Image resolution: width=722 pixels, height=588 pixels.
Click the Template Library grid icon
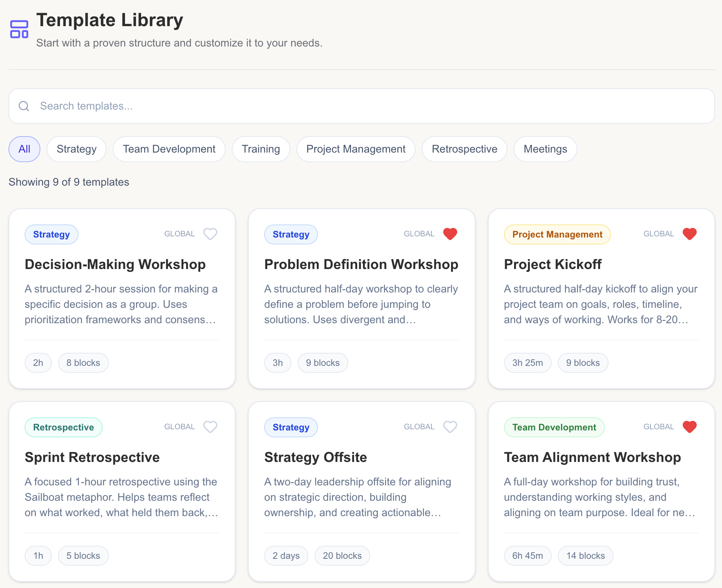coord(19,28)
